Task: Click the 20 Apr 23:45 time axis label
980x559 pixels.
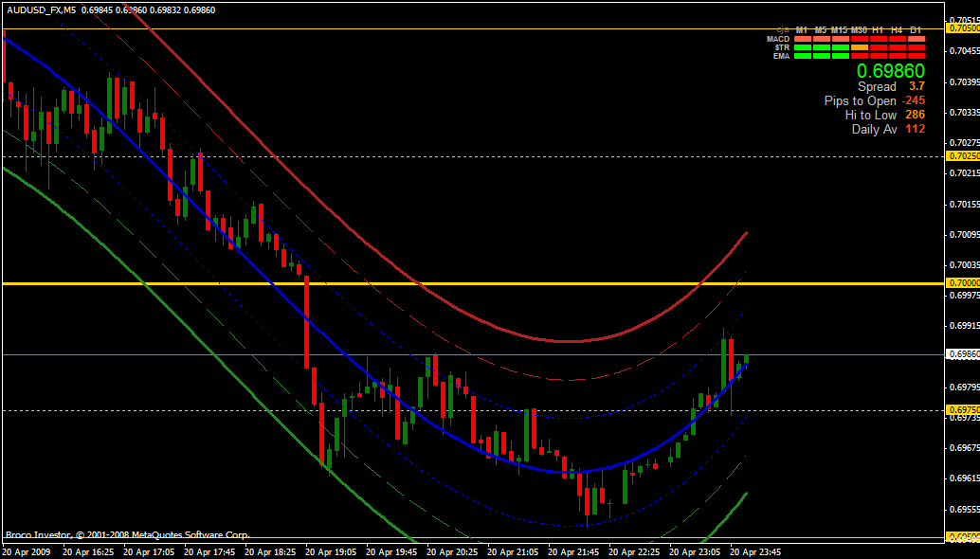Action: (x=755, y=552)
